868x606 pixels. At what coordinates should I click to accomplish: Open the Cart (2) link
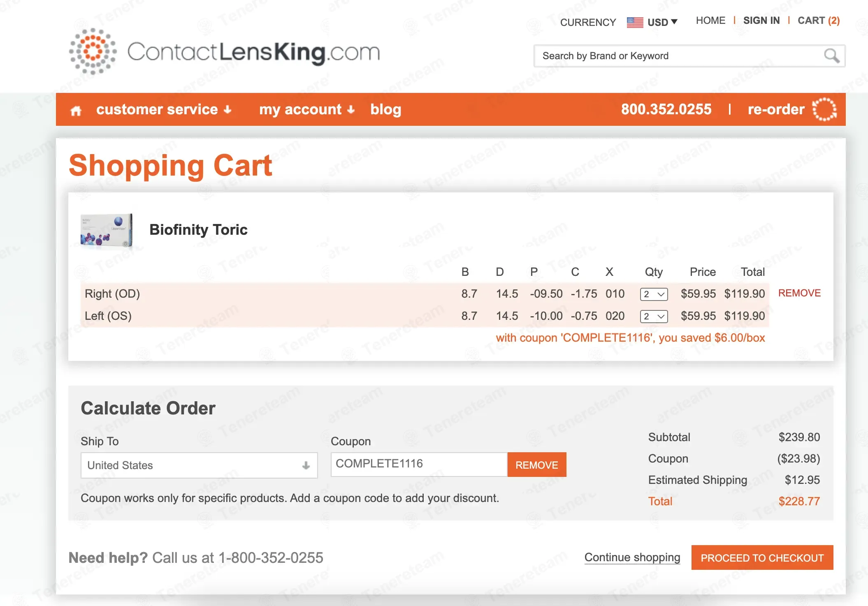[819, 21]
